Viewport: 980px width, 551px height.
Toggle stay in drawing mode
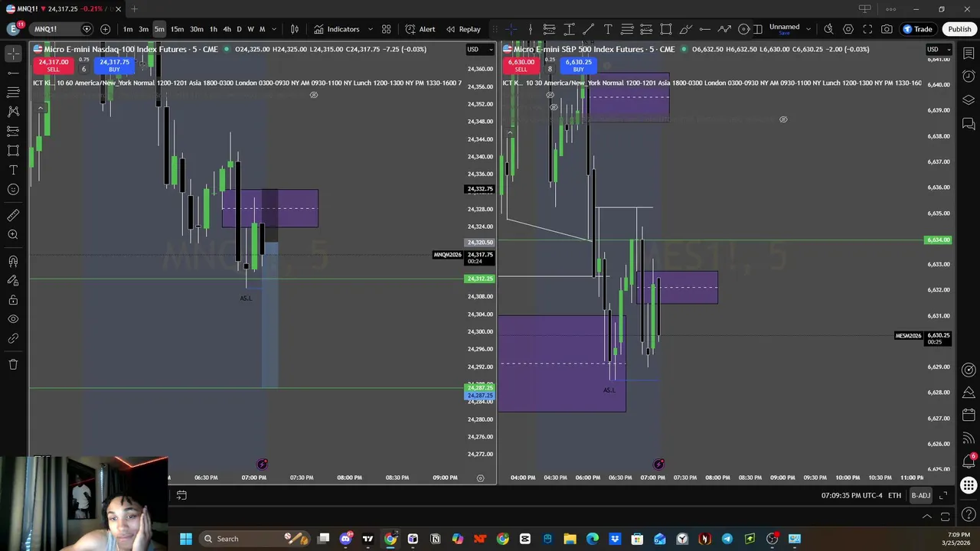click(x=13, y=281)
